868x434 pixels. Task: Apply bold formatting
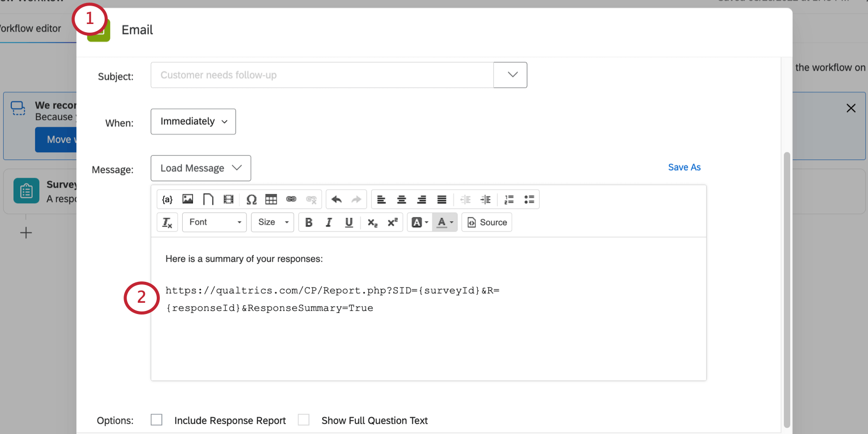point(308,223)
